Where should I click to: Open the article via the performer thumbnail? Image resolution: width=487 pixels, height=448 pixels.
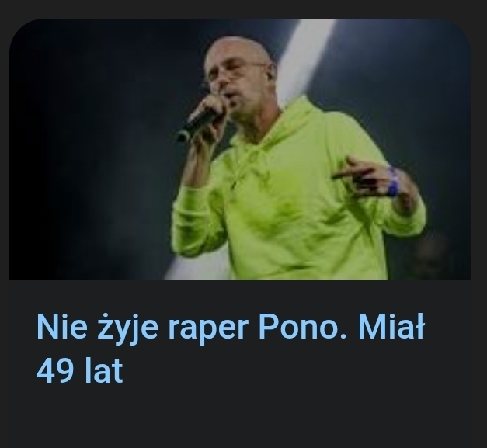pyautogui.click(x=240, y=149)
